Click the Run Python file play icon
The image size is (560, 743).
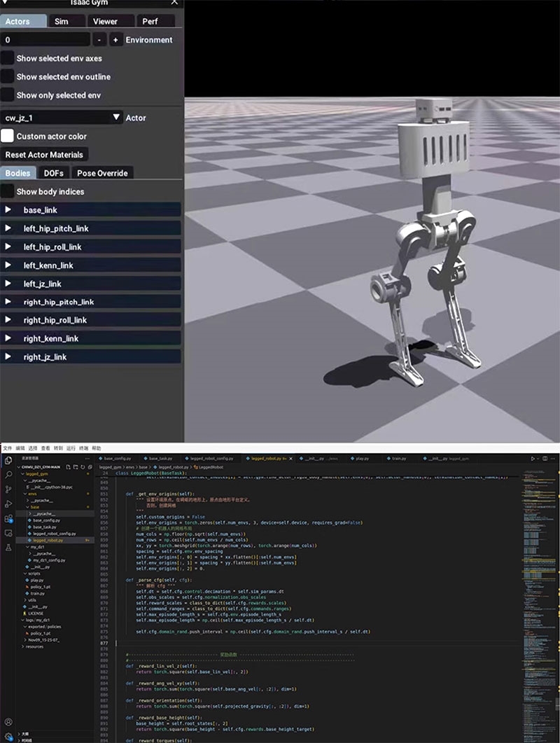tap(533, 459)
